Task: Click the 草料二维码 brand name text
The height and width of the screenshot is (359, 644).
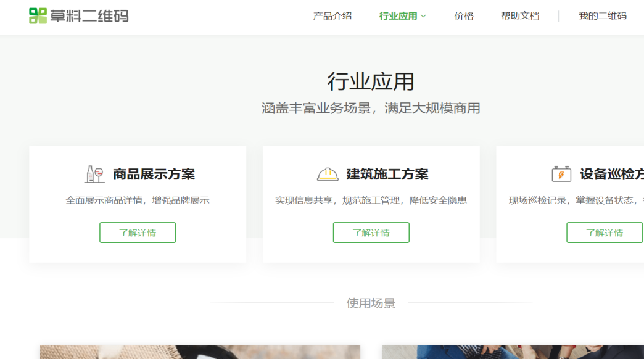Action: tap(89, 16)
